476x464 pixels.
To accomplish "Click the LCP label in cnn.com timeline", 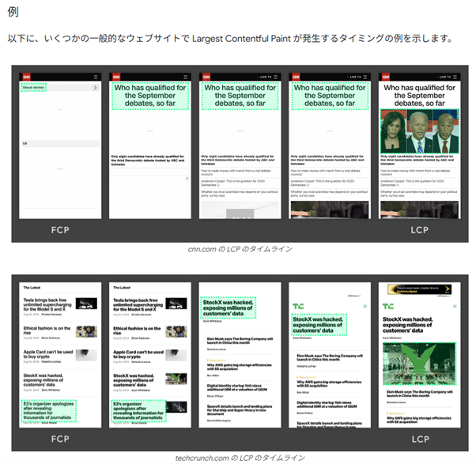I will 420,230.
